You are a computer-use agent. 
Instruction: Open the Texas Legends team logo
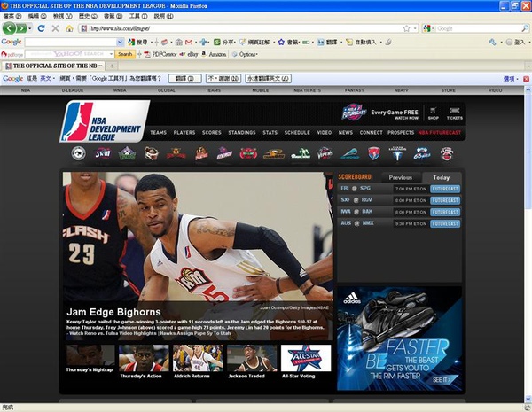point(397,153)
